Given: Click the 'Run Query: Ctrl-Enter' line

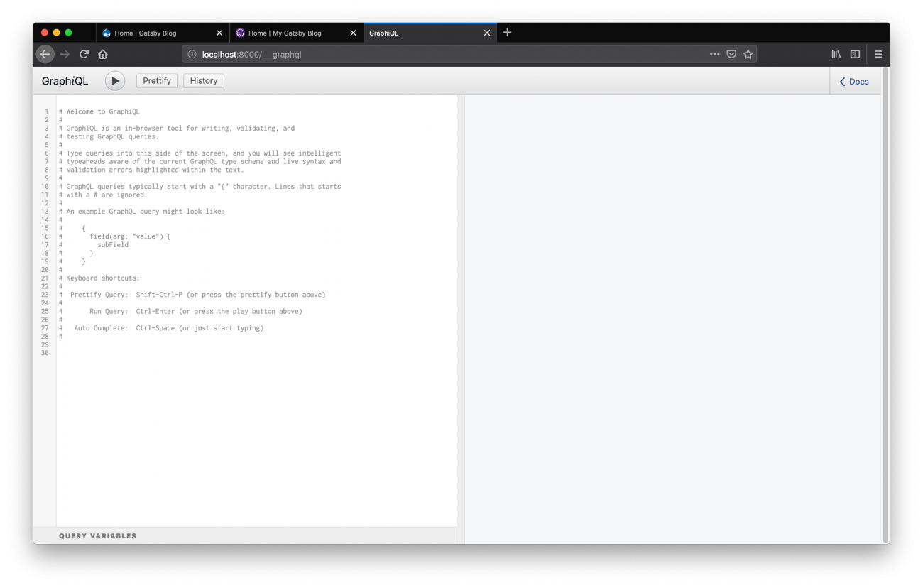Looking at the screenshot, I should tap(180, 312).
